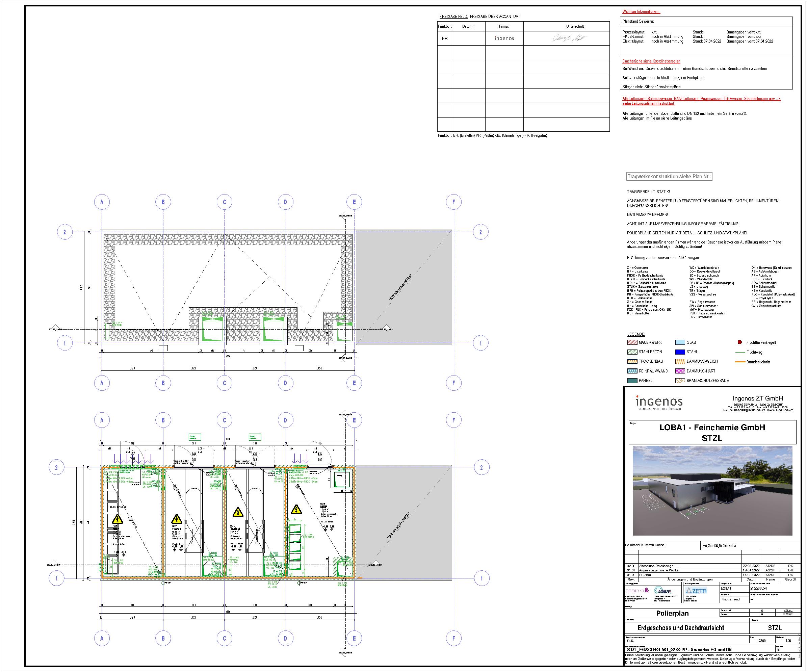Image resolution: width=807 pixels, height=672 pixels.
Task: Click the Polierplan plan type title
Action: pos(672,613)
